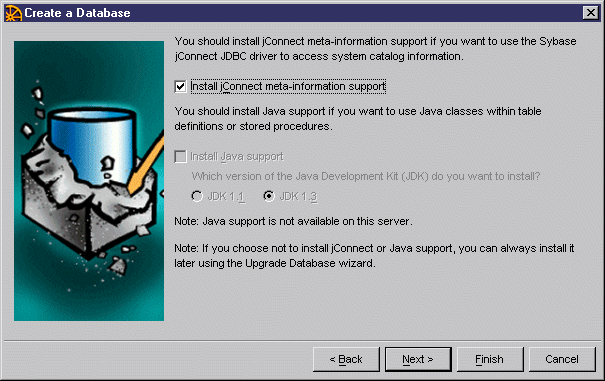605x381 pixels.
Task: Close the Create a Database dialog
Action: [x=590, y=13]
